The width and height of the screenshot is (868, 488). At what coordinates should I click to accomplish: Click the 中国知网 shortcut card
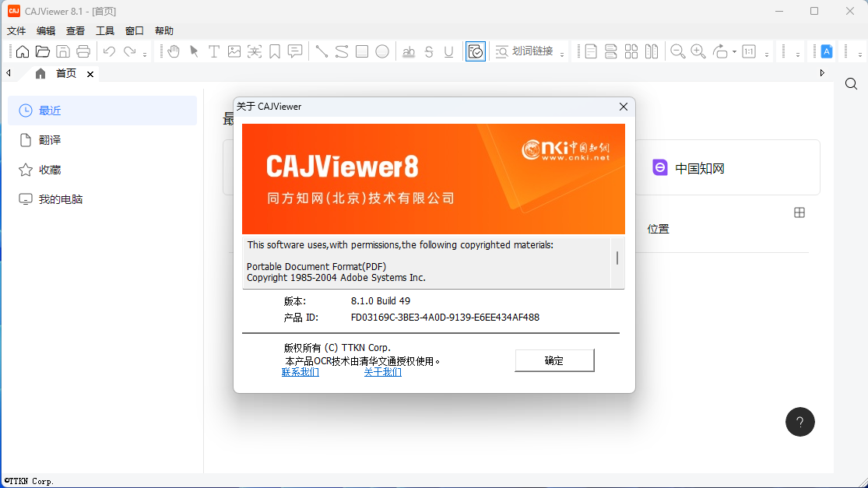click(727, 167)
